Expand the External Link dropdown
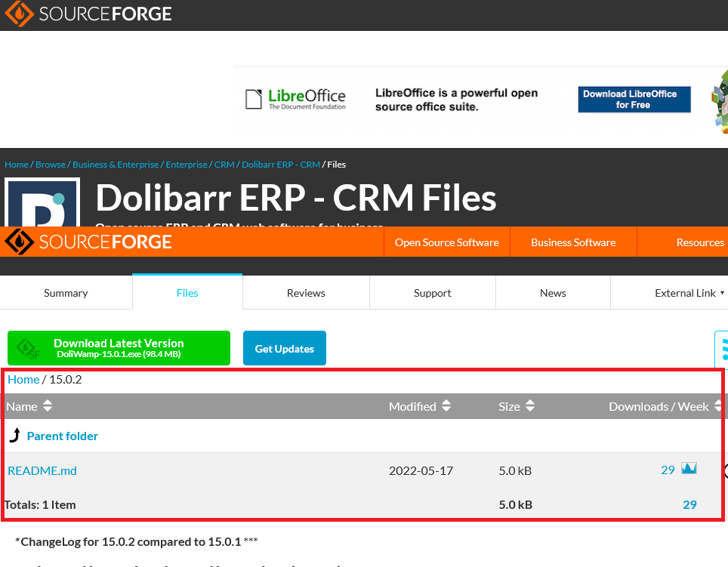Image resolution: width=728 pixels, height=567 pixels. (689, 293)
